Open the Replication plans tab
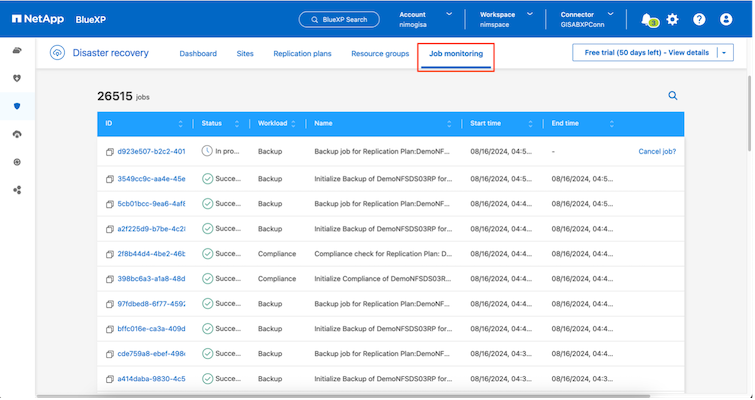755x400 pixels. (x=301, y=53)
